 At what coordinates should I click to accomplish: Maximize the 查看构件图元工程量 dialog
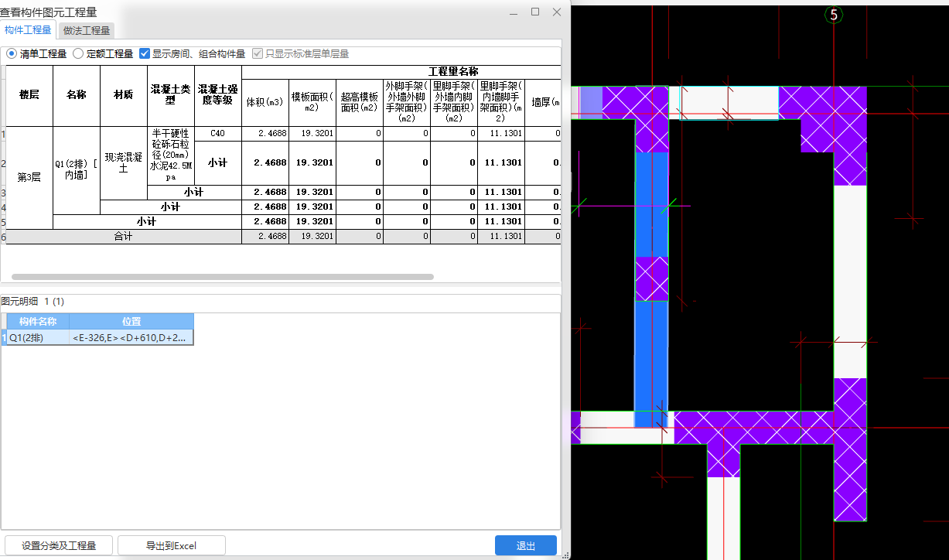point(535,12)
